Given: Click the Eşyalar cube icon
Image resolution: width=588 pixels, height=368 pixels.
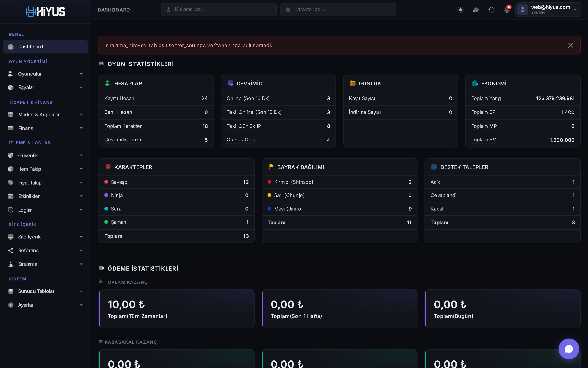Looking at the screenshot, I should [11, 87].
